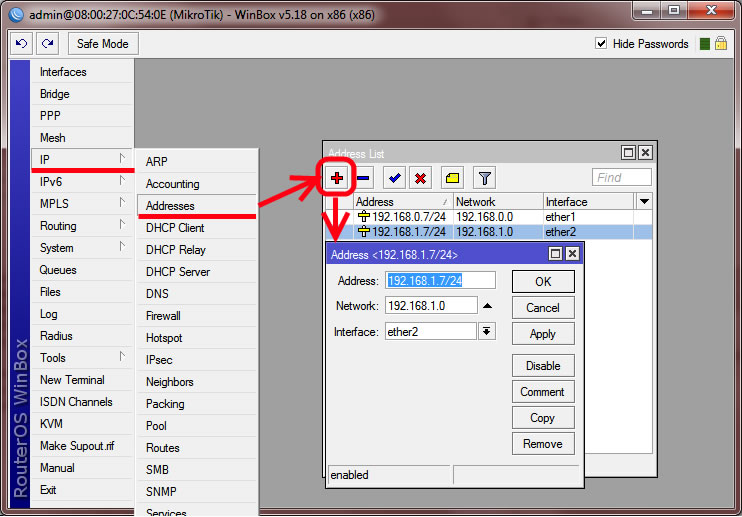Click the Undo arrow icon
This screenshot has width=742, height=517.
tap(21, 44)
